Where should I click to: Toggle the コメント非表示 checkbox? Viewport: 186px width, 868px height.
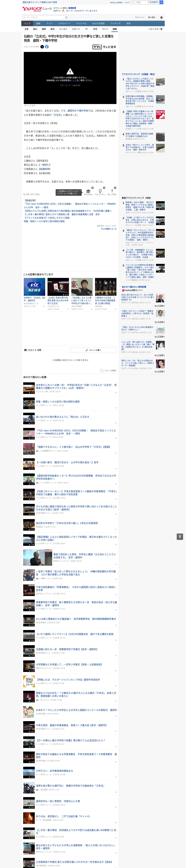click(102, 371)
